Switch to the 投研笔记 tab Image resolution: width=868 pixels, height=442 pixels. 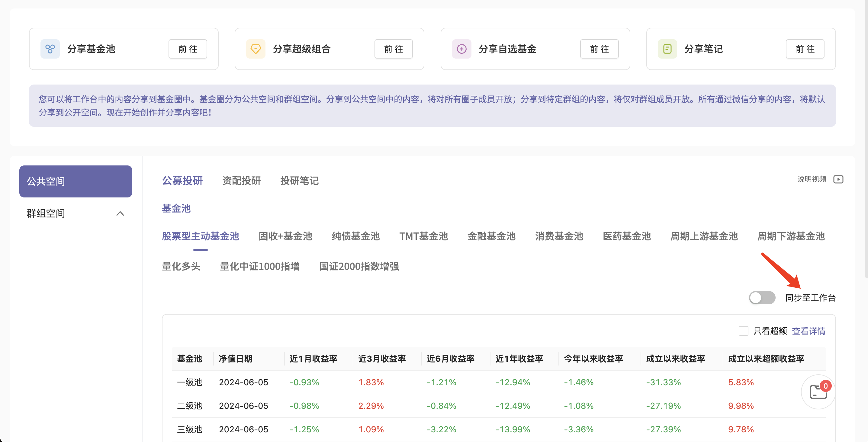(x=299, y=181)
